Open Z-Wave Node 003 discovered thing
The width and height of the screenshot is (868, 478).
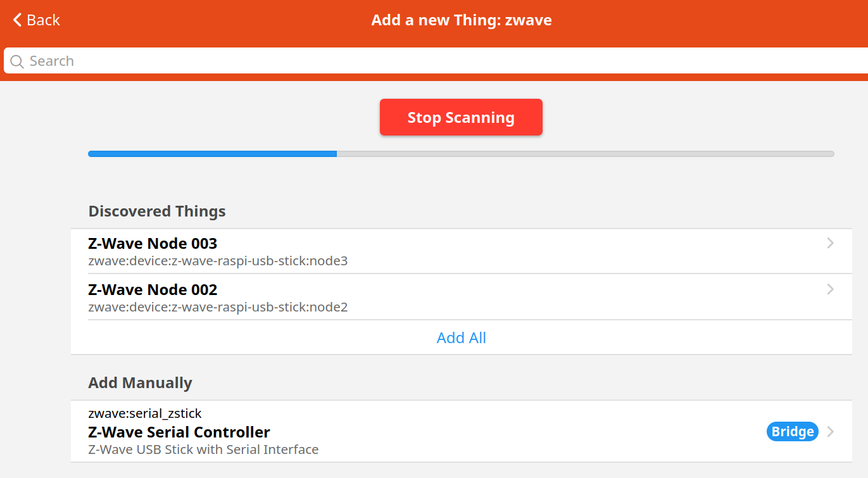[461, 251]
